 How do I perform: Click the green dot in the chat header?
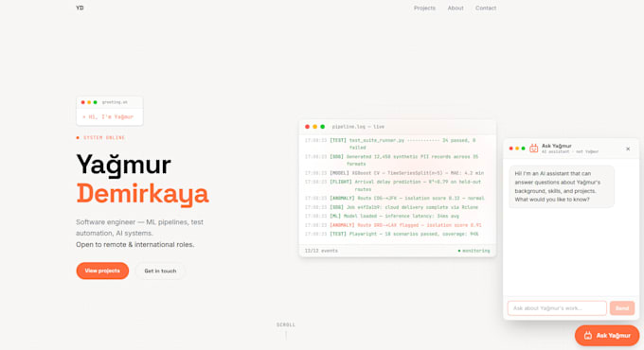pos(523,149)
